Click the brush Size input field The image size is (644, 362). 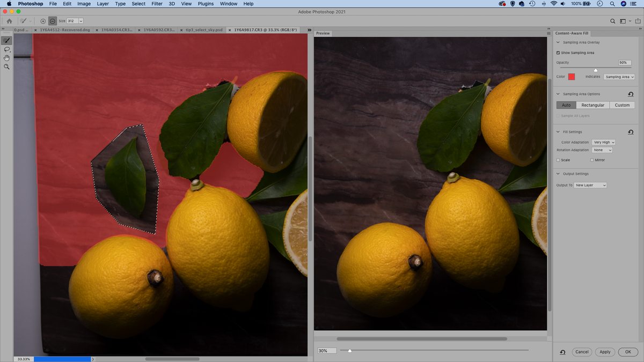coord(71,21)
